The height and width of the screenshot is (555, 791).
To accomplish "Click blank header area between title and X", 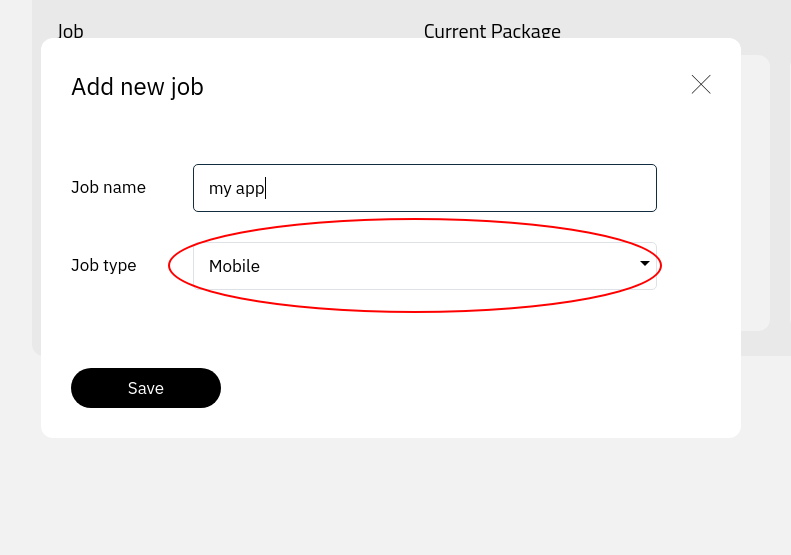I will pos(450,87).
